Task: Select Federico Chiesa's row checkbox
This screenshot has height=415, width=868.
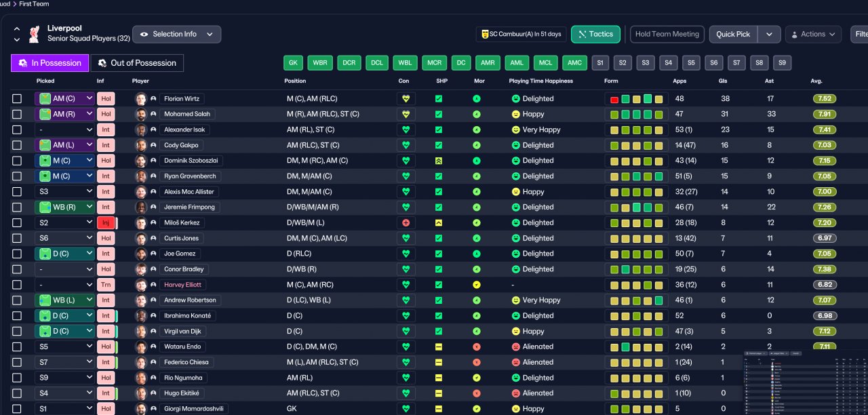Action: pyautogui.click(x=17, y=362)
